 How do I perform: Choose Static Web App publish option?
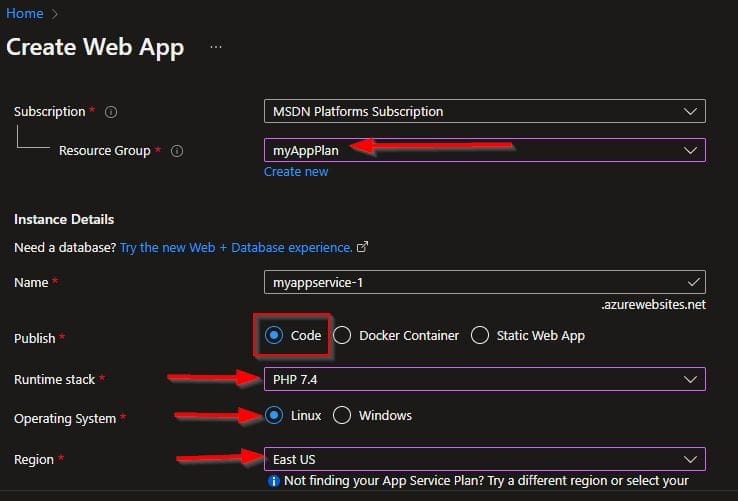pyautogui.click(x=480, y=336)
